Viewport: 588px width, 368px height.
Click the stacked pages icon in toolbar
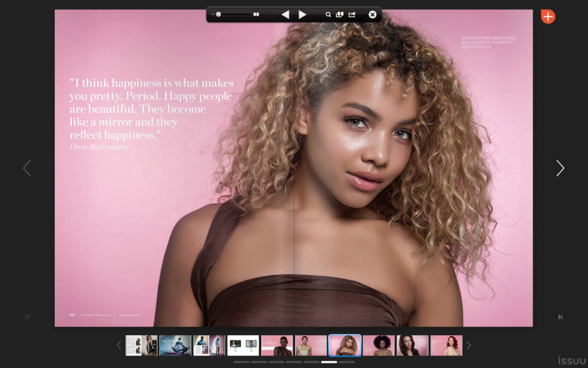pos(340,14)
